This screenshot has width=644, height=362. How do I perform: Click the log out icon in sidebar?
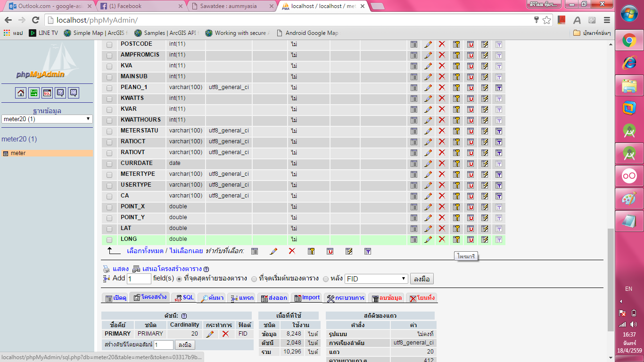click(34, 93)
